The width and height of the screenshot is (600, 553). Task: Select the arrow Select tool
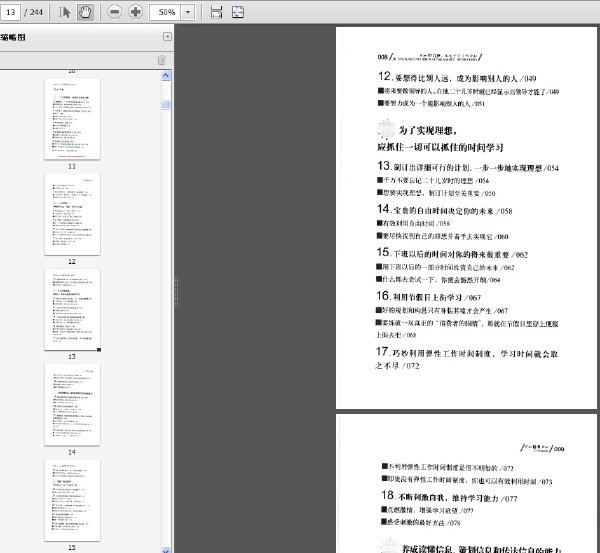64,12
